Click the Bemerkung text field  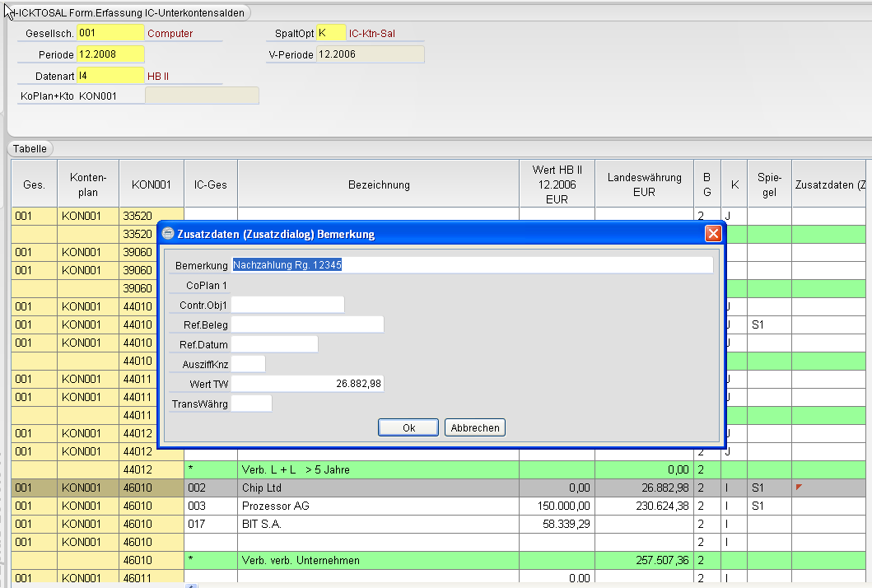click(x=472, y=265)
